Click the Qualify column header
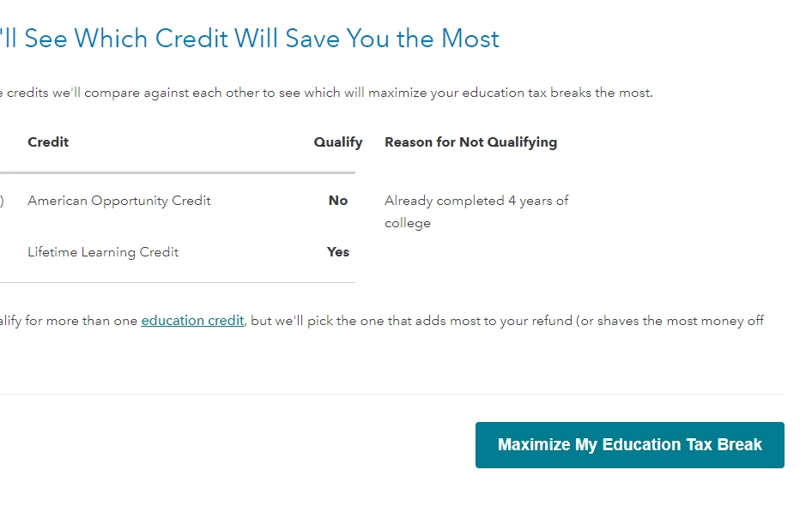The width and height of the screenshot is (812, 512). pos(338,142)
